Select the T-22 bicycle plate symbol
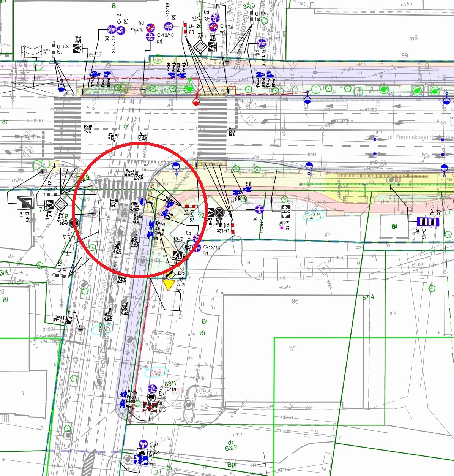454x476 pixels. pos(142,452)
